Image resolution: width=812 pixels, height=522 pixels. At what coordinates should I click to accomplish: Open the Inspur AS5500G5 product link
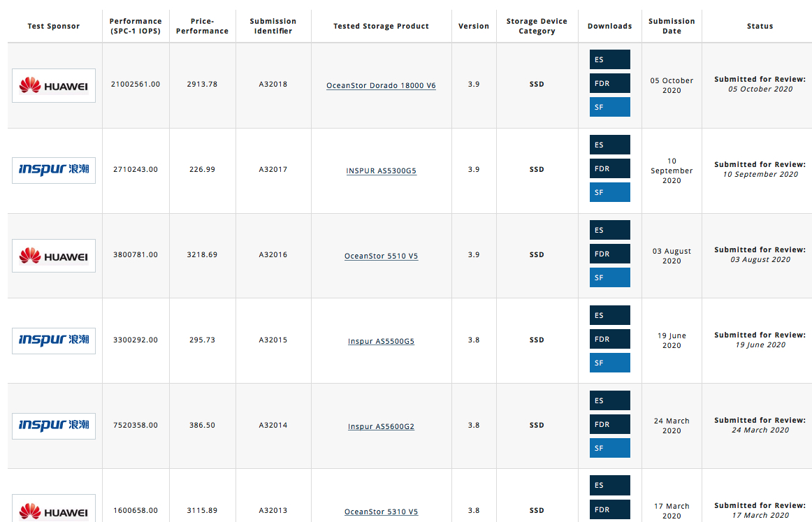pyautogui.click(x=381, y=341)
